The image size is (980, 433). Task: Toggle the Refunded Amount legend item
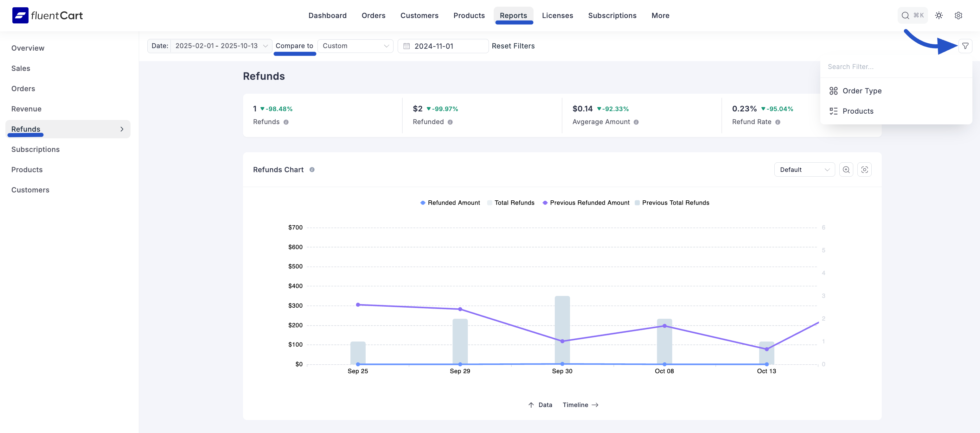click(450, 203)
